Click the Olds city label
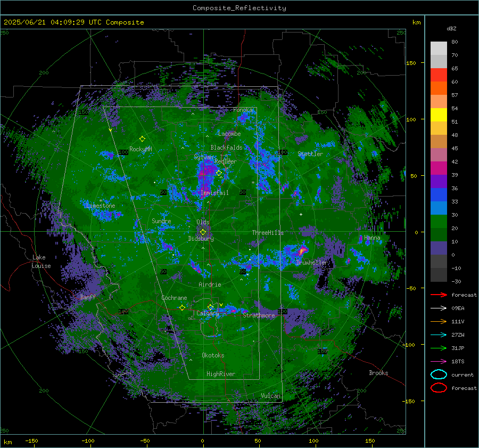479x448 pixels. click(x=203, y=222)
